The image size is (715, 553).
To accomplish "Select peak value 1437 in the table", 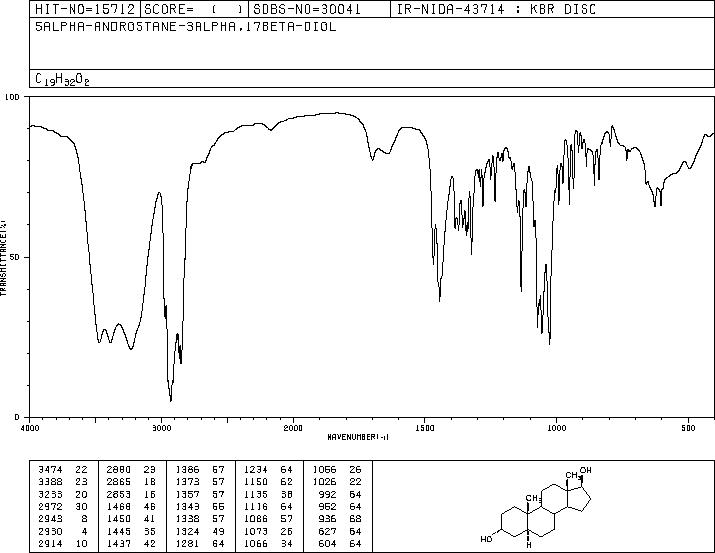I will (119, 543).
